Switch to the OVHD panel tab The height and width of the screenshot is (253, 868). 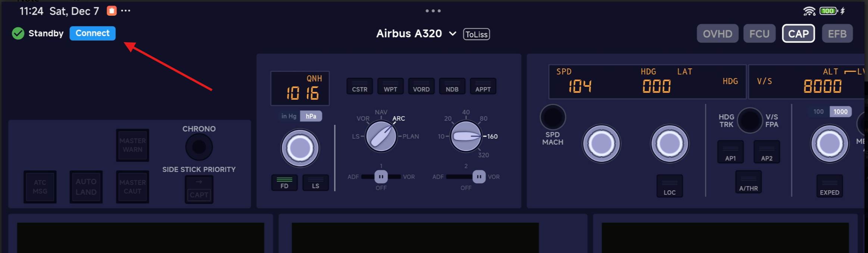[717, 34]
